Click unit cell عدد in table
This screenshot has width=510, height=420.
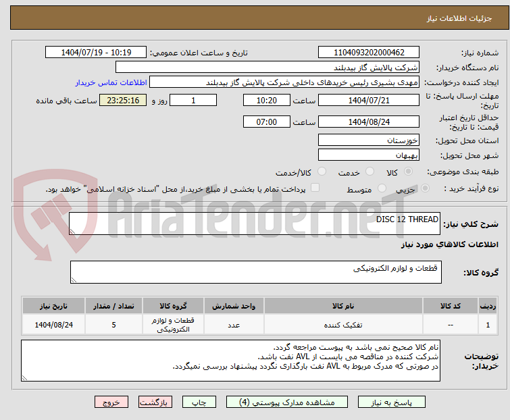tap(234, 325)
